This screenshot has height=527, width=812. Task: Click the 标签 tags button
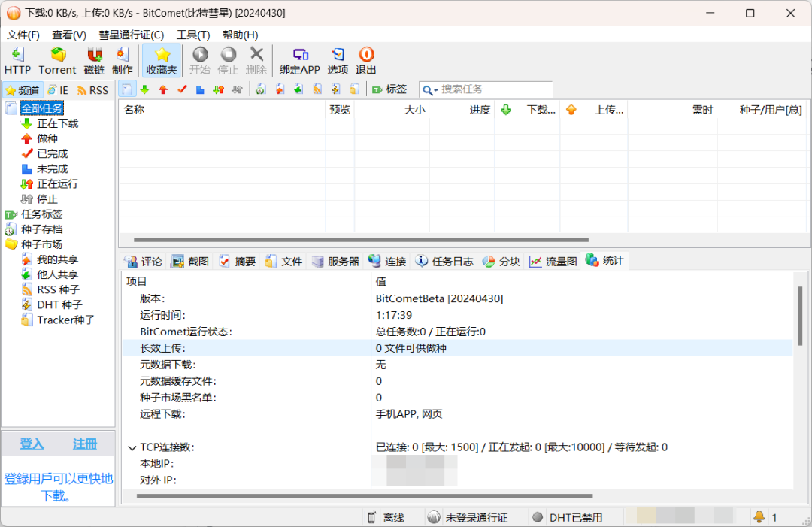[389, 89]
